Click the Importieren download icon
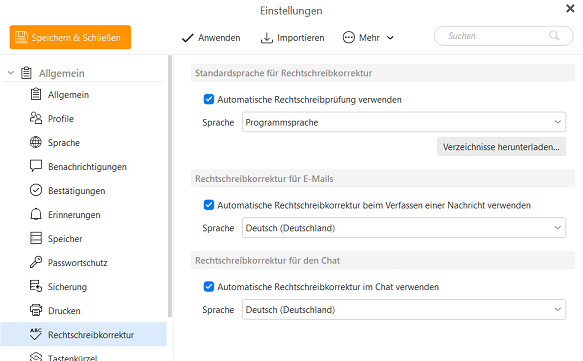The width and height of the screenshot is (583, 361). (x=267, y=38)
